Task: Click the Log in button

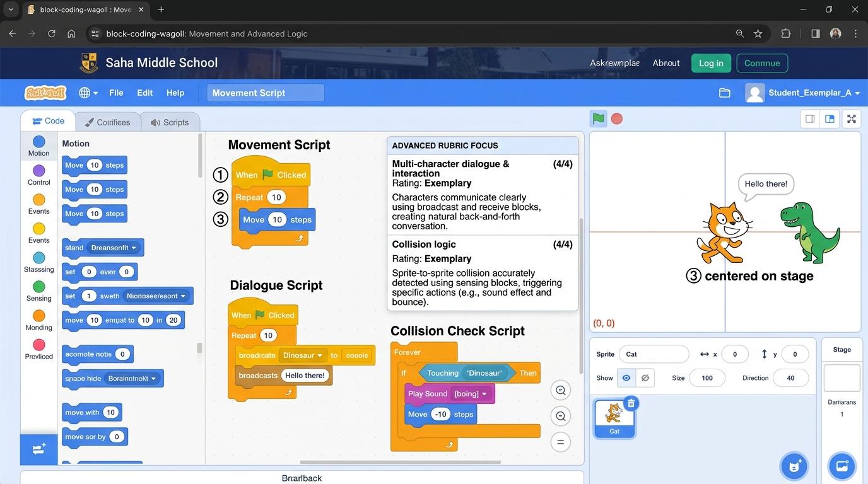Action: (711, 63)
